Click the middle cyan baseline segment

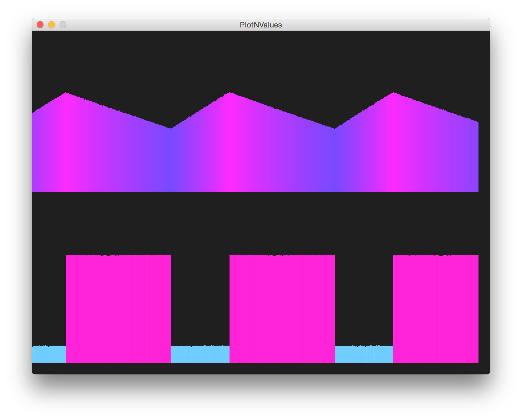click(200, 355)
